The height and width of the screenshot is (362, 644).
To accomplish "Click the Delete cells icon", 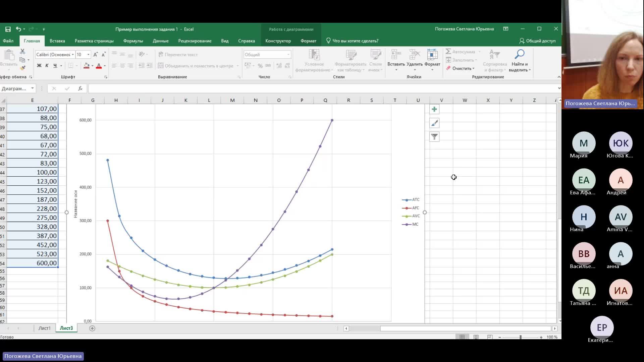I will (x=415, y=54).
